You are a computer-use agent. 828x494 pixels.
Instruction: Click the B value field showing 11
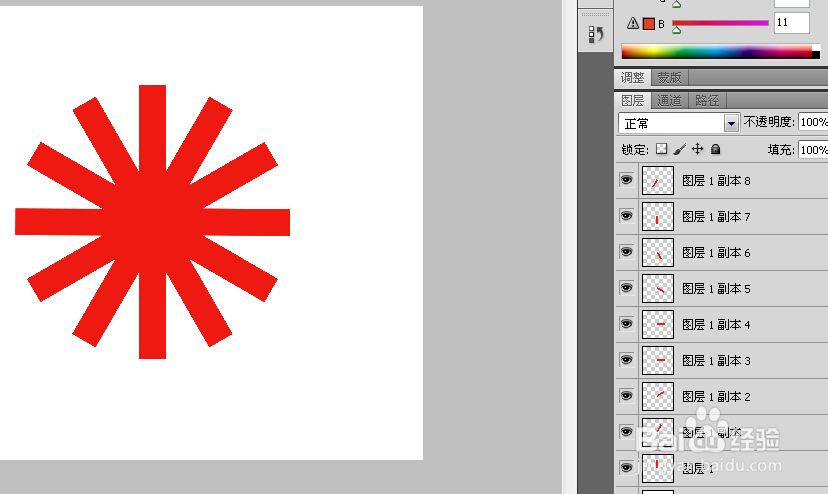coord(792,23)
